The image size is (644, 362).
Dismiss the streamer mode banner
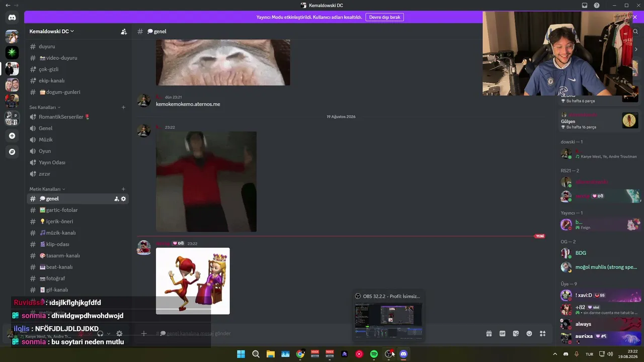635,17
